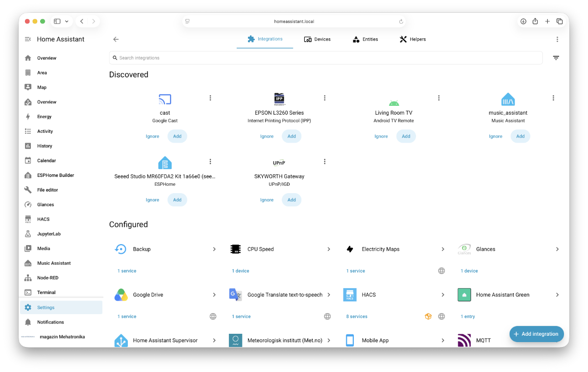The height and width of the screenshot is (372, 588).
Task: Open options menu for SKYWORTH Gateway
Action: [324, 162]
